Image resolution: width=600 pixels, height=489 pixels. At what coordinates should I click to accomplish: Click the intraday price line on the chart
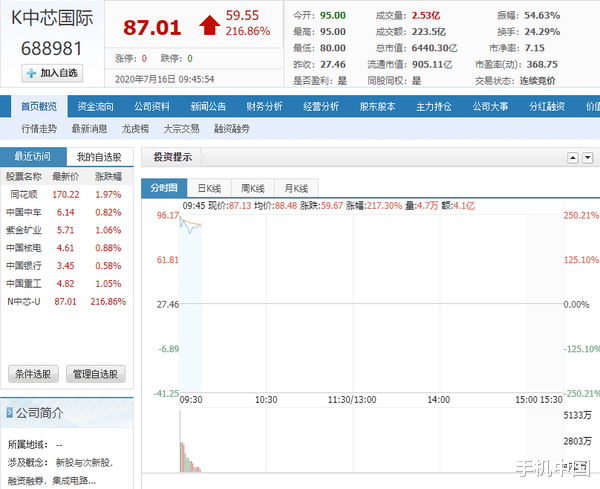(x=191, y=226)
